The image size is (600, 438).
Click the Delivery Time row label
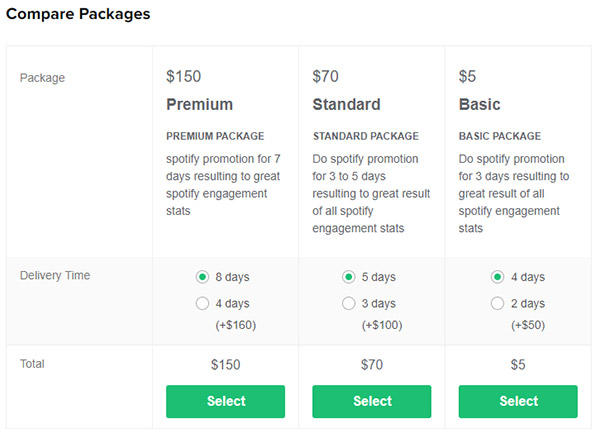55,275
